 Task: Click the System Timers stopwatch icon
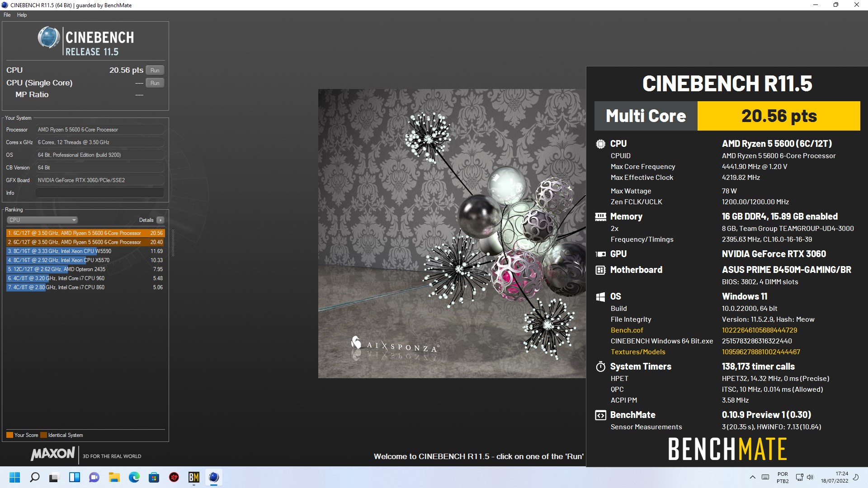point(600,366)
